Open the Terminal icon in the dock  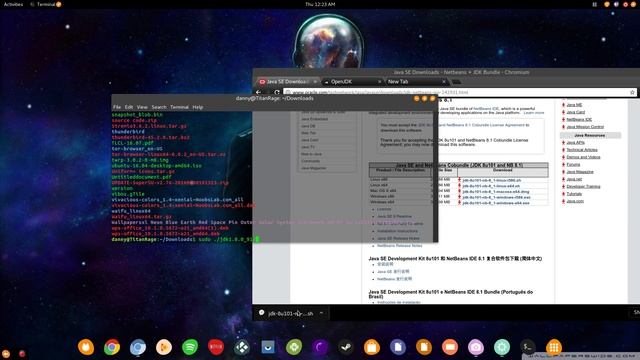click(528, 347)
